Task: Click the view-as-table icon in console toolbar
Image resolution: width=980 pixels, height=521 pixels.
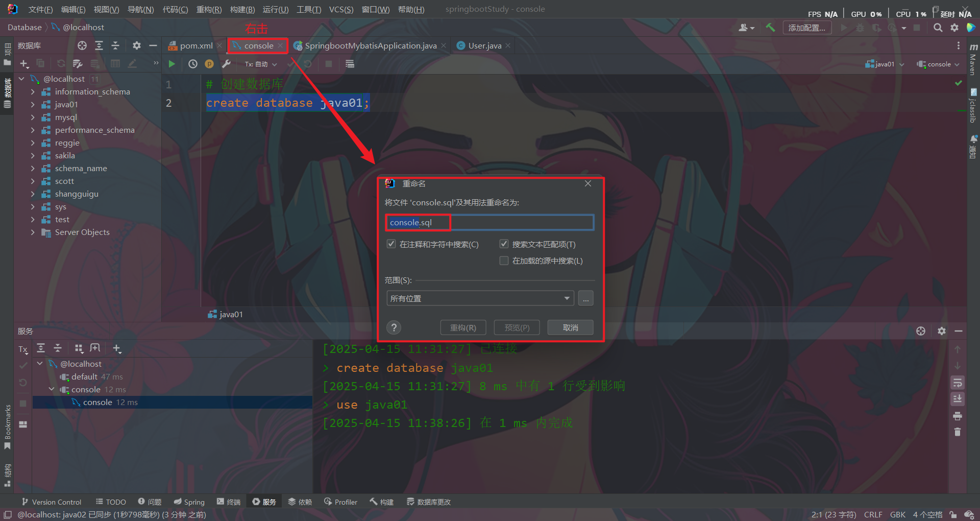Action: click(350, 64)
